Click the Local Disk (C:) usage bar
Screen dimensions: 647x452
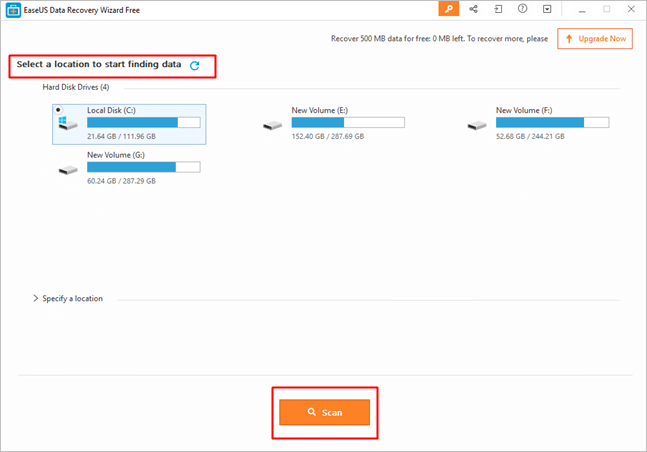coord(143,122)
